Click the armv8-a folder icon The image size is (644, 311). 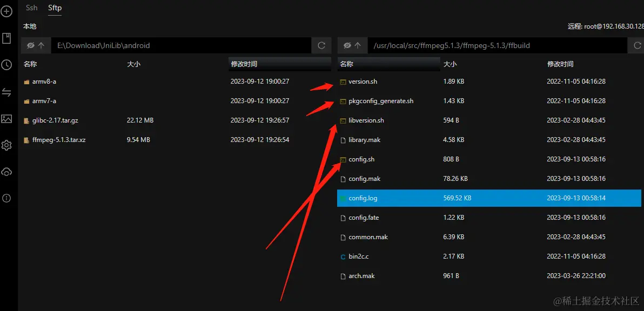pos(26,82)
